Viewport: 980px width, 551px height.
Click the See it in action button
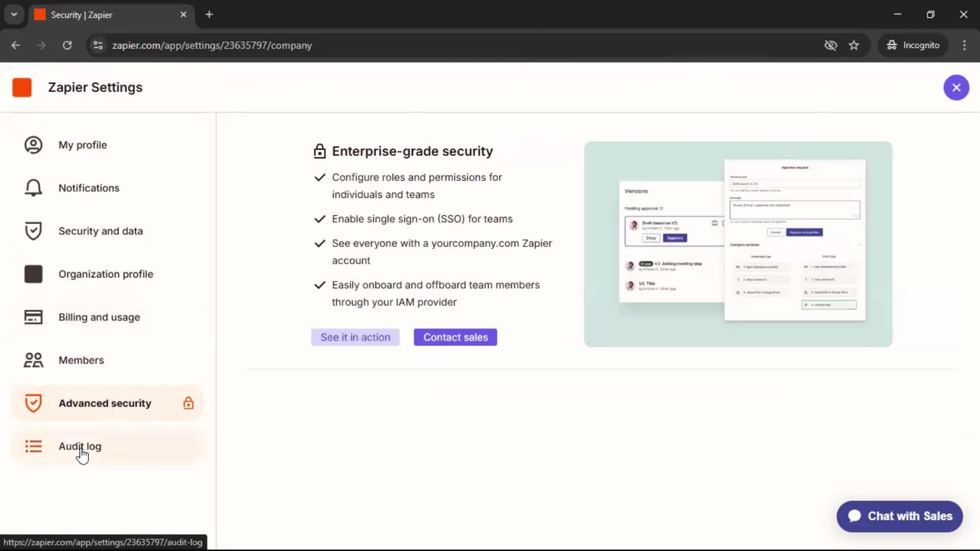tap(355, 337)
